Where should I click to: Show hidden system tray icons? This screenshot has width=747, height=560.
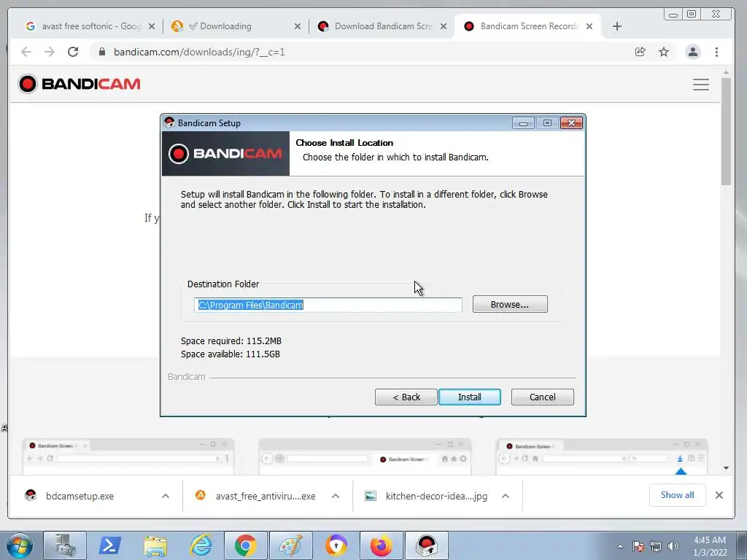(x=620, y=547)
